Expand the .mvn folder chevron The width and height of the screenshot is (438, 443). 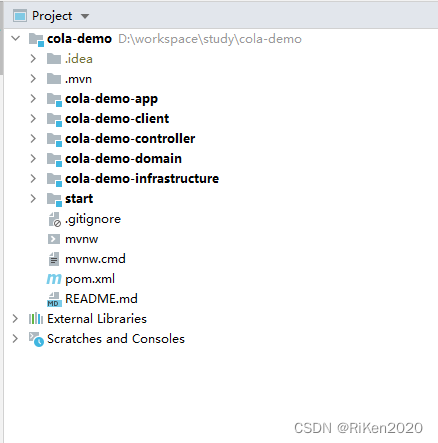(x=33, y=79)
